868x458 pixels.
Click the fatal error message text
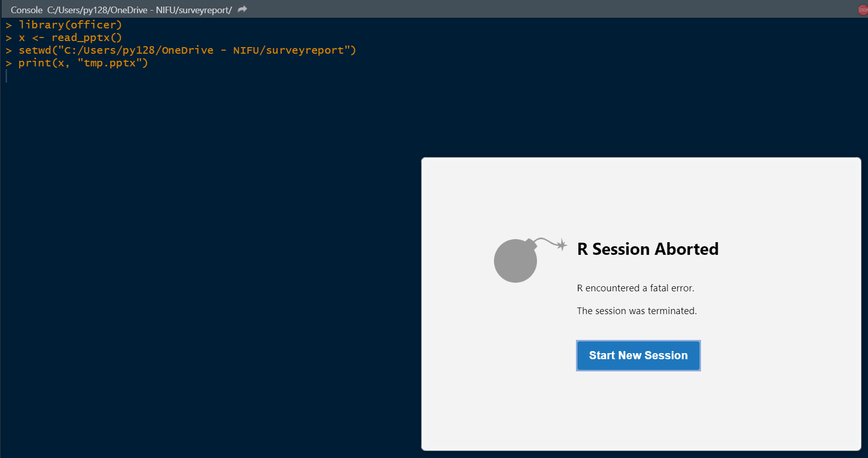click(636, 288)
